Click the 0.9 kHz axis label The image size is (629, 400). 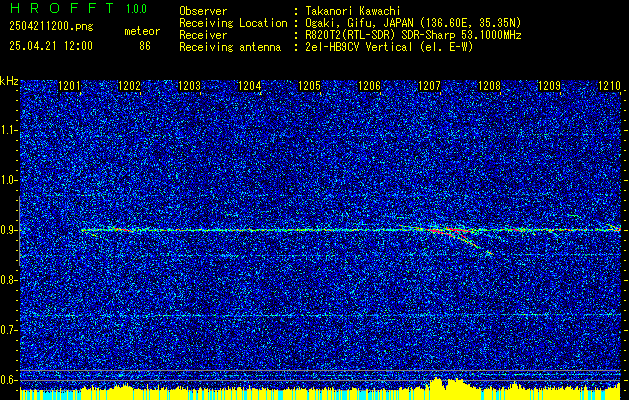9,230
